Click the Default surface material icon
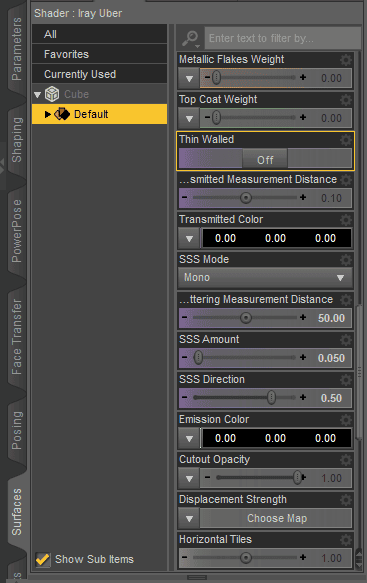The height and width of the screenshot is (583, 367). (62, 114)
